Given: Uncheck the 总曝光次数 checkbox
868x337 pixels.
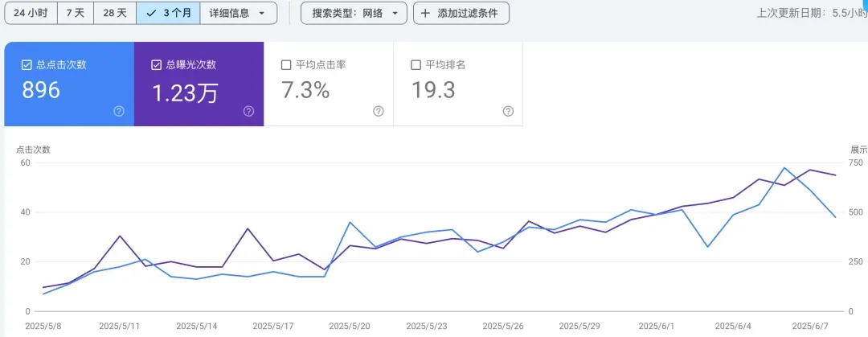Looking at the screenshot, I should 157,65.
